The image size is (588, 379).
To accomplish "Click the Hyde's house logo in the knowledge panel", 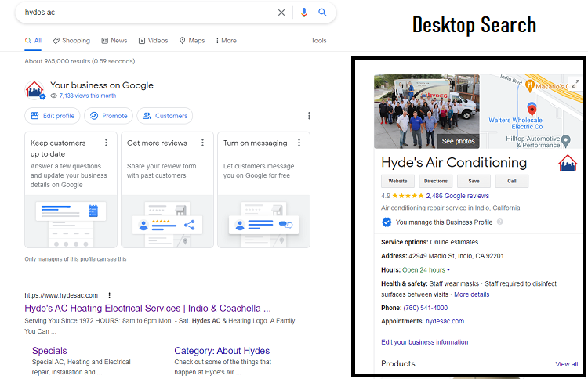I will coord(568,164).
